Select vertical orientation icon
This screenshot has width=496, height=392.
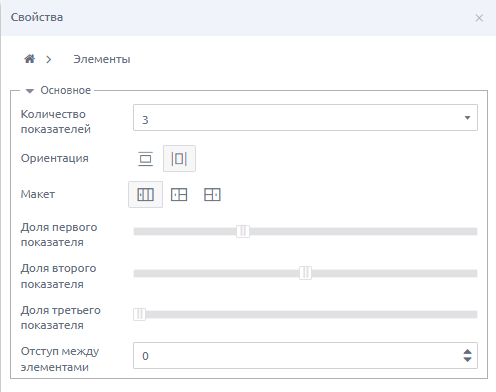pos(179,159)
